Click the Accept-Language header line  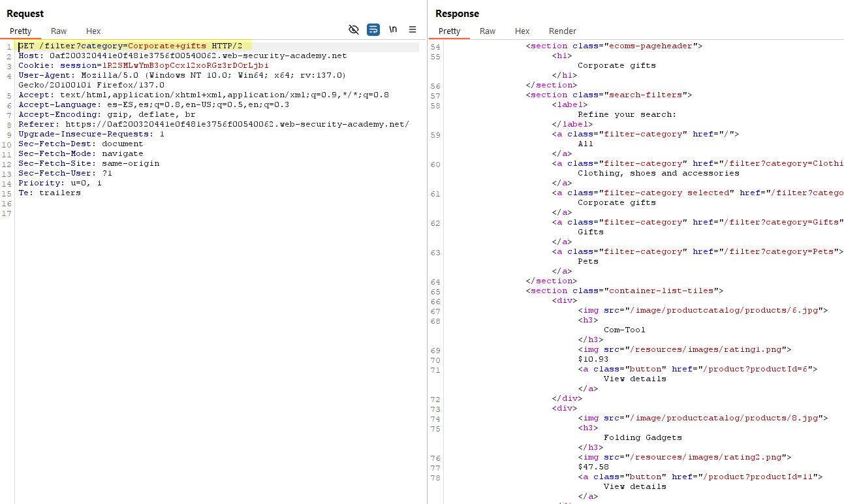pos(154,105)
